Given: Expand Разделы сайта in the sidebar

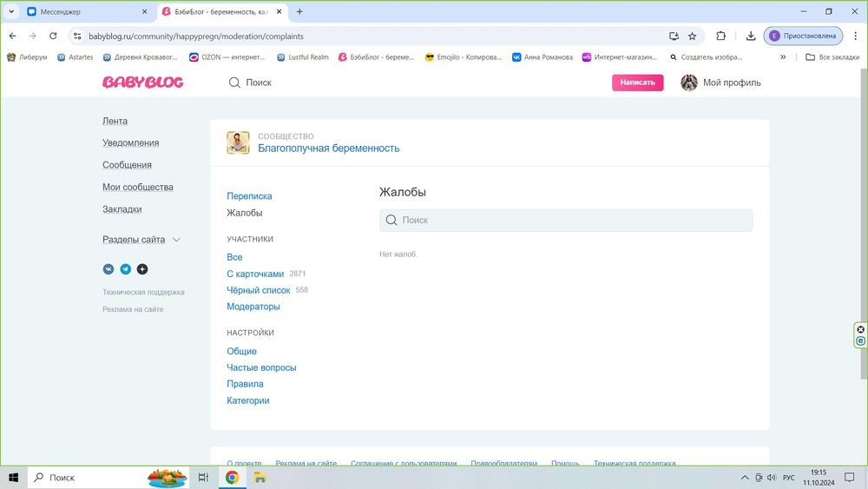Looking at the screenshot, I should 141,240.
